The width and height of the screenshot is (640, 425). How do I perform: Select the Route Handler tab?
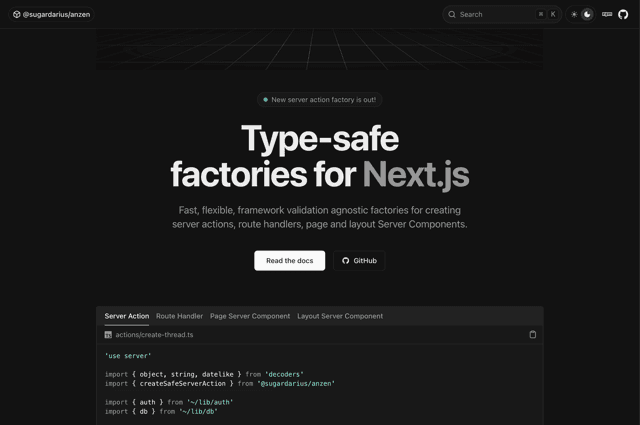coord(179,316)
